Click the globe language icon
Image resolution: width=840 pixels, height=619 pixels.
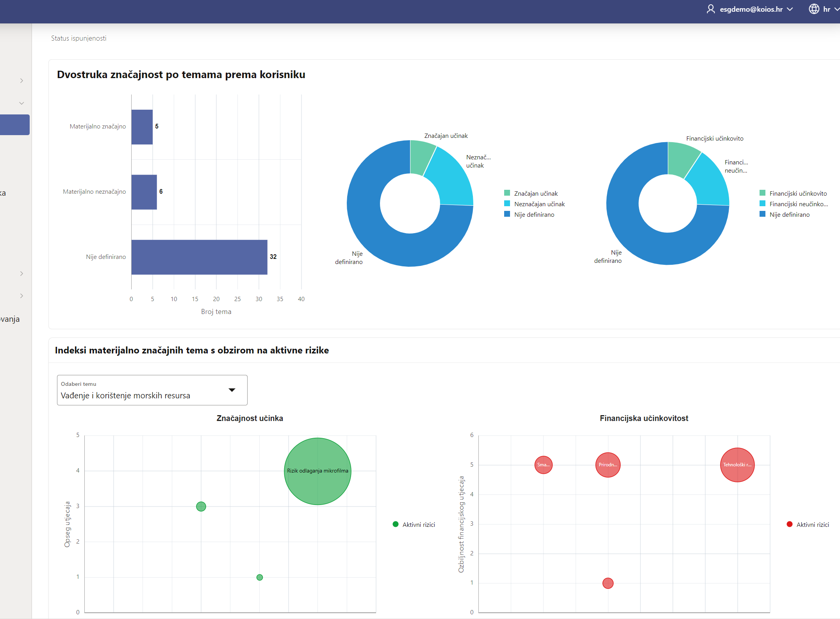click(x=814, y=9)
